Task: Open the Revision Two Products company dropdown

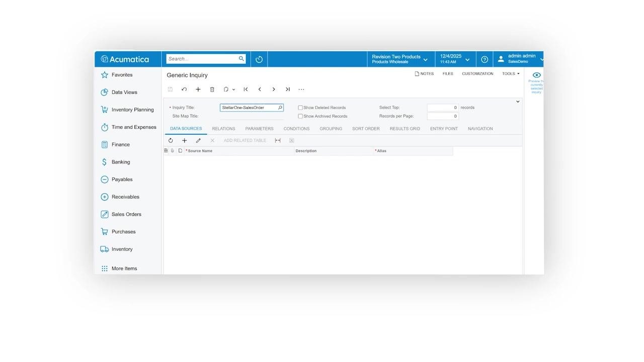Action: (x=400, y=59)
